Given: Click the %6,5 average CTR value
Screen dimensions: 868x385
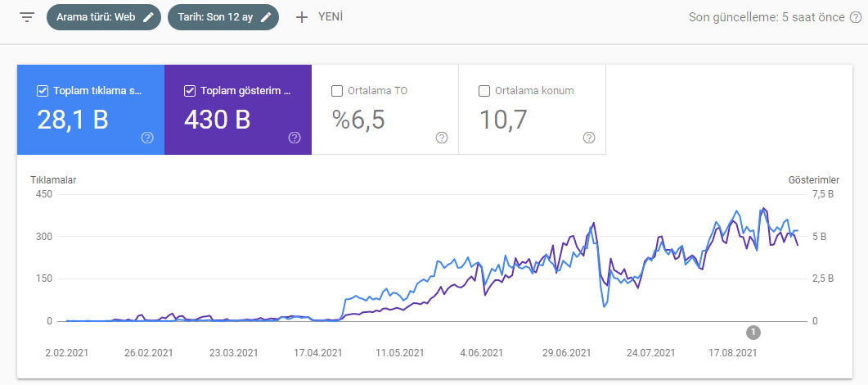Looking at the screenshot, I should pyautogui.click(x=358, y=120).
